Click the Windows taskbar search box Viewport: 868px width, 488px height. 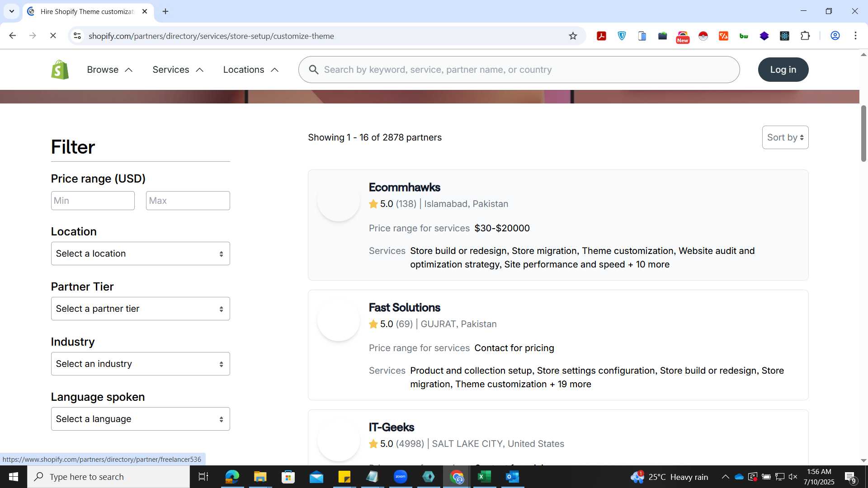click(x=108, y=477)
